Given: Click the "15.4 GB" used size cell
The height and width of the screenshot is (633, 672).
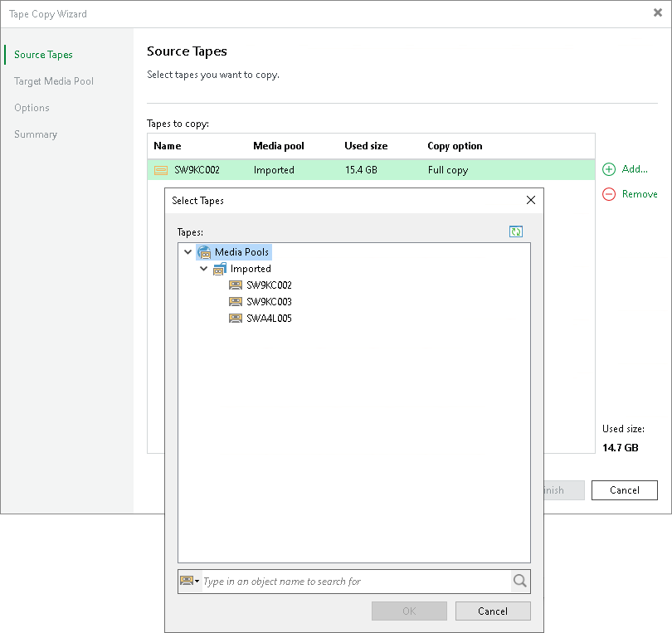Looking at the screenshot, I should [361, 170].
